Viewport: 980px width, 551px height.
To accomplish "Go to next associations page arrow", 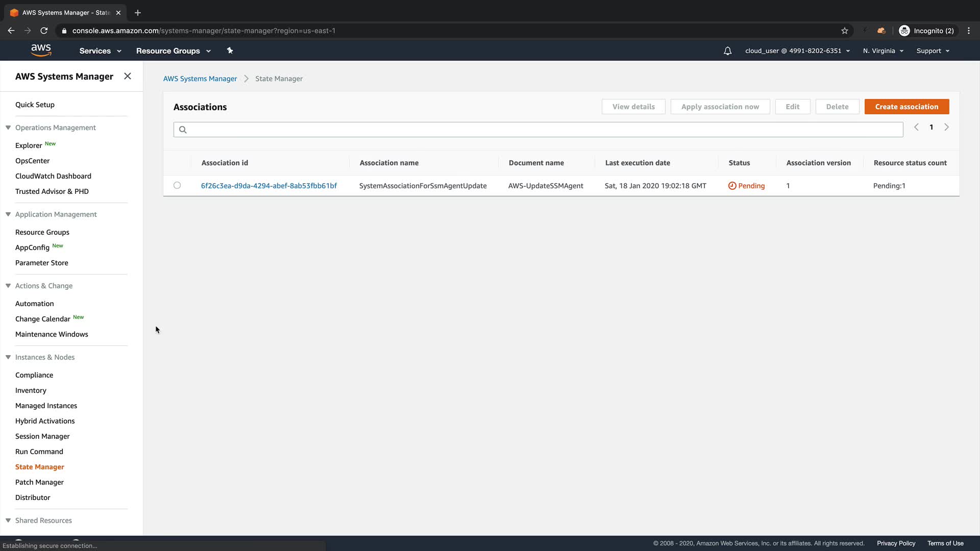I will pos(946,127).
